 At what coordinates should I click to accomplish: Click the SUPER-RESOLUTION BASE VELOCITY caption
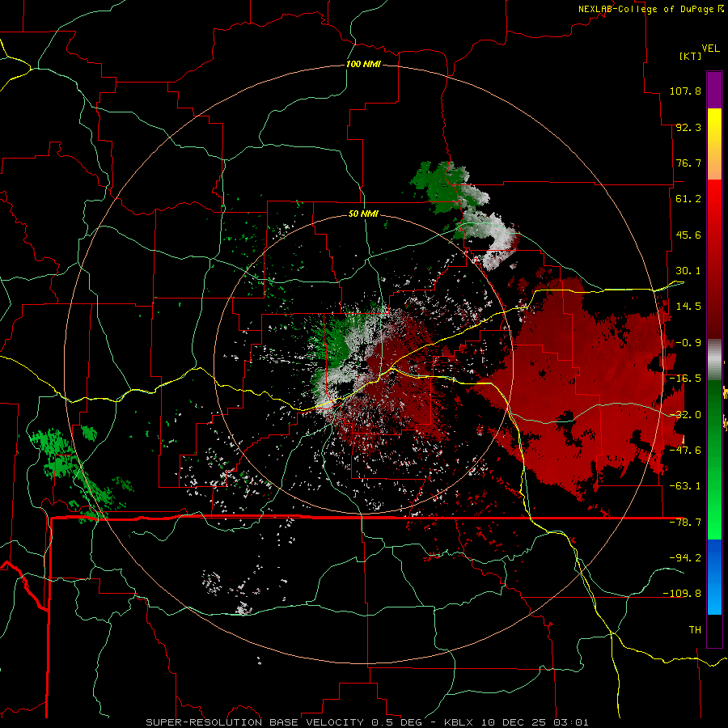(255, 722)
